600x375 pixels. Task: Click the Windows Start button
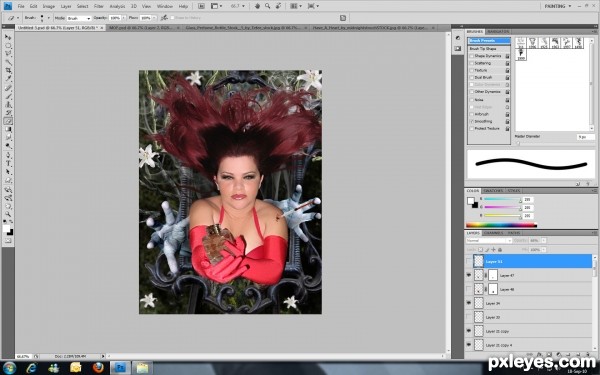[9, 368]
